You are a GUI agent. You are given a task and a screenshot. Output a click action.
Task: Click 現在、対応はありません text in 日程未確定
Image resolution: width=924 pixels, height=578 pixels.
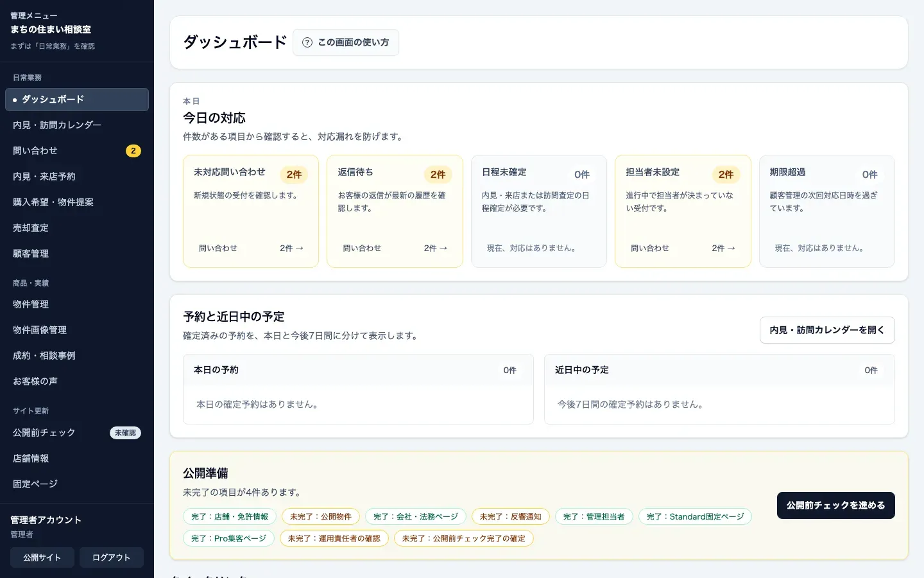click(x=531, y=248)
